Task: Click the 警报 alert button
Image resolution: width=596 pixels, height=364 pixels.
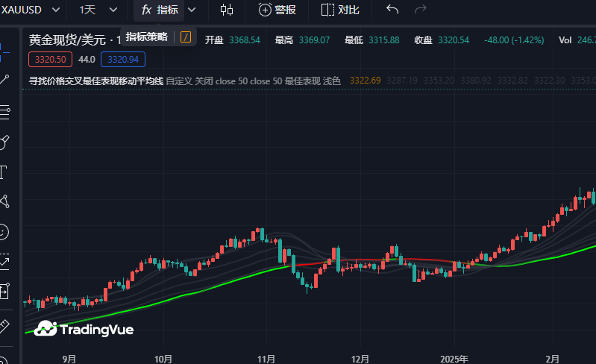Action: pyautogui.click(x=277, y=10)
